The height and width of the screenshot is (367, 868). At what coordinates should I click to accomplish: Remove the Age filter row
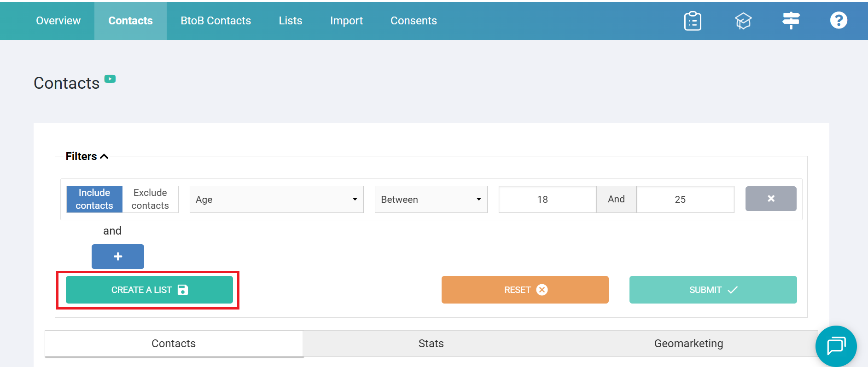770,199
